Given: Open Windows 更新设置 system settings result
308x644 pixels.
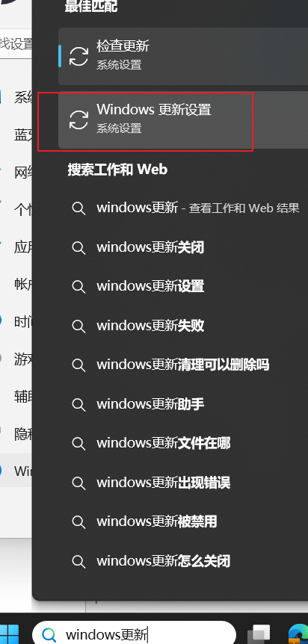Looking at the screenshot, I should click(183, 120).
